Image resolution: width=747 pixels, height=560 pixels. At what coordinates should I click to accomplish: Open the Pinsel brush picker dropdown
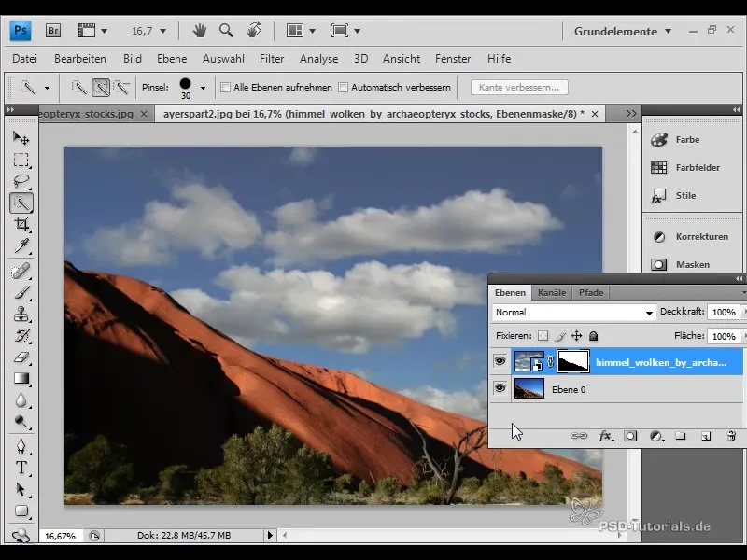(203, 88)
